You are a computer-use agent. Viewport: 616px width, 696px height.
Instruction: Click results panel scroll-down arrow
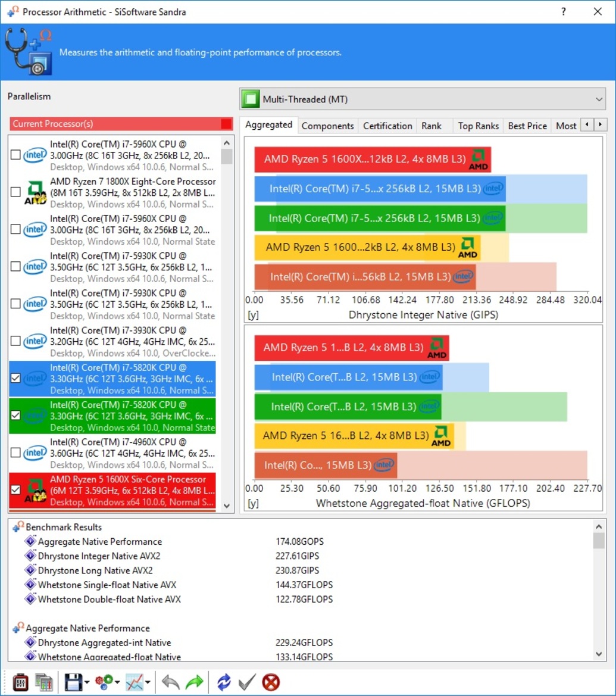pyautogui.click(x=599, y=654)
